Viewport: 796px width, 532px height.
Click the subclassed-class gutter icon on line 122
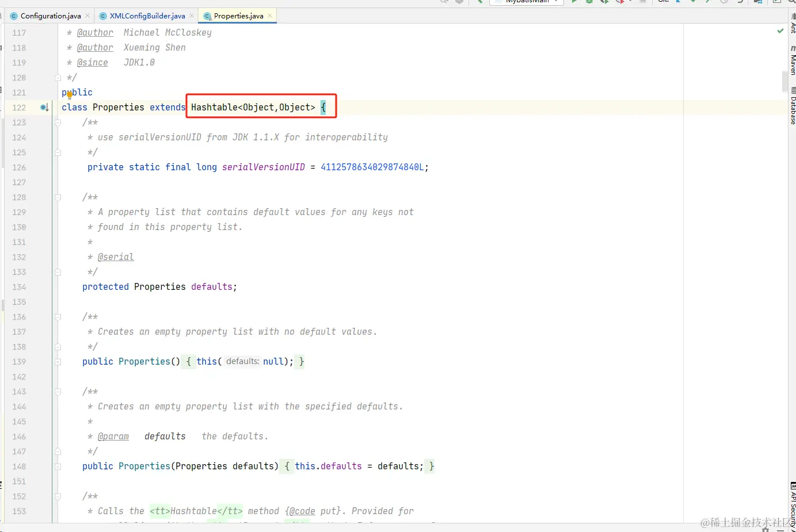(44, 108)
